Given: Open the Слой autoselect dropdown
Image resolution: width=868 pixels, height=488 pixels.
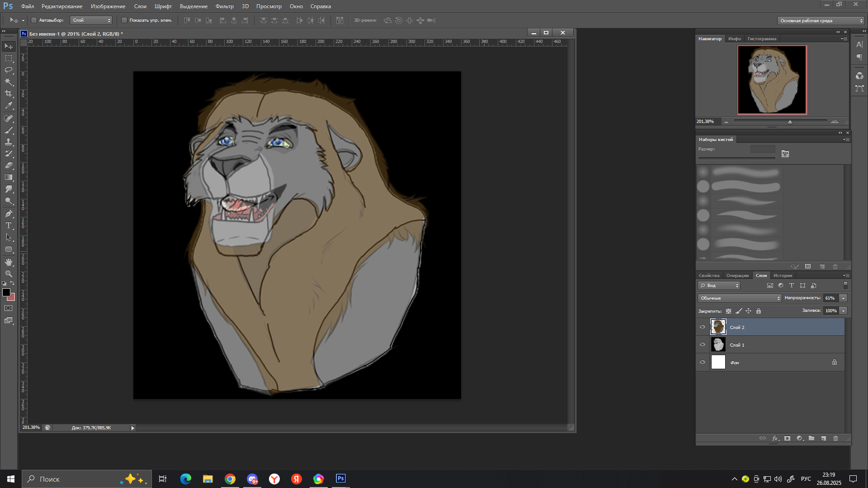Looking at the screenshot, I should [x=91, y=20].
